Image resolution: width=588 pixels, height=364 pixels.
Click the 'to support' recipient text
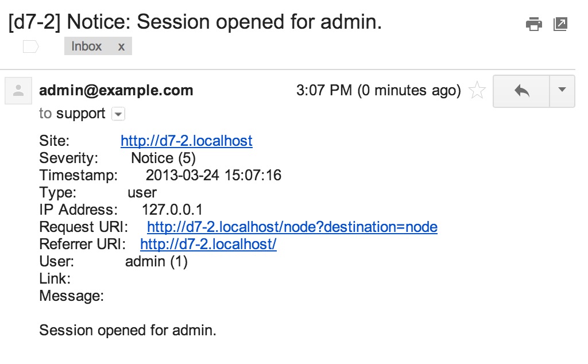click(x=72, y=114)
